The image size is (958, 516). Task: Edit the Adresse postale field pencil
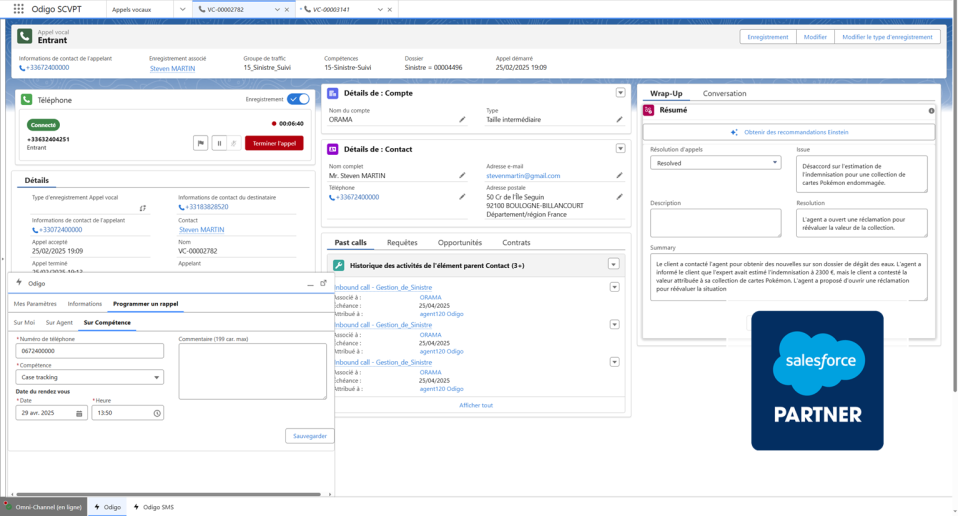coord(619,197)
